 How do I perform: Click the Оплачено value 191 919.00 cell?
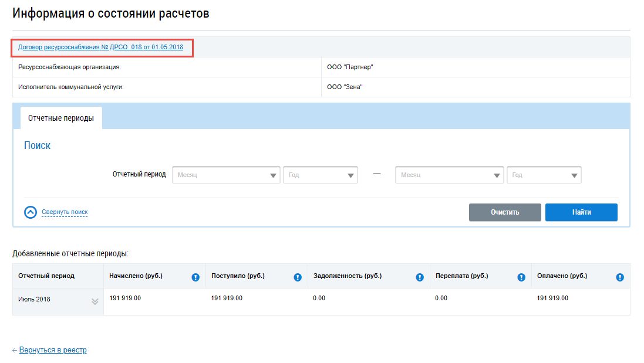(x=552, y=298)
